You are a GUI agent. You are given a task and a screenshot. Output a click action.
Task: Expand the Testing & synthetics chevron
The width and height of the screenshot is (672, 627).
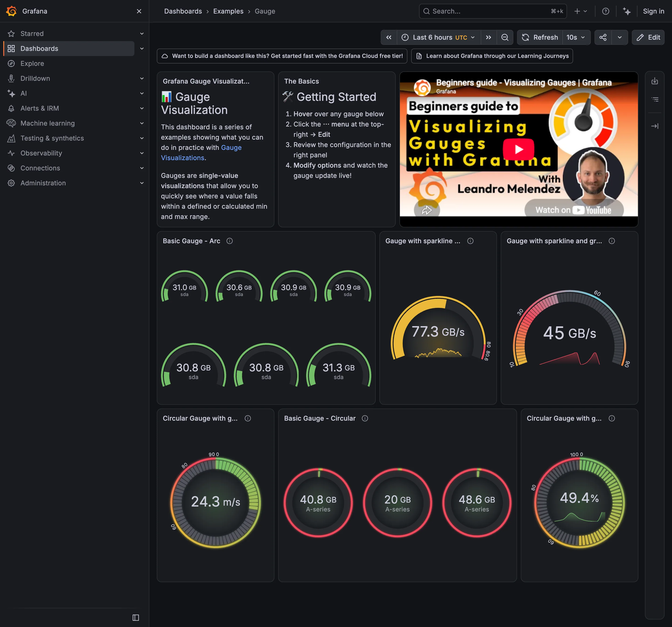click(142, 138)
